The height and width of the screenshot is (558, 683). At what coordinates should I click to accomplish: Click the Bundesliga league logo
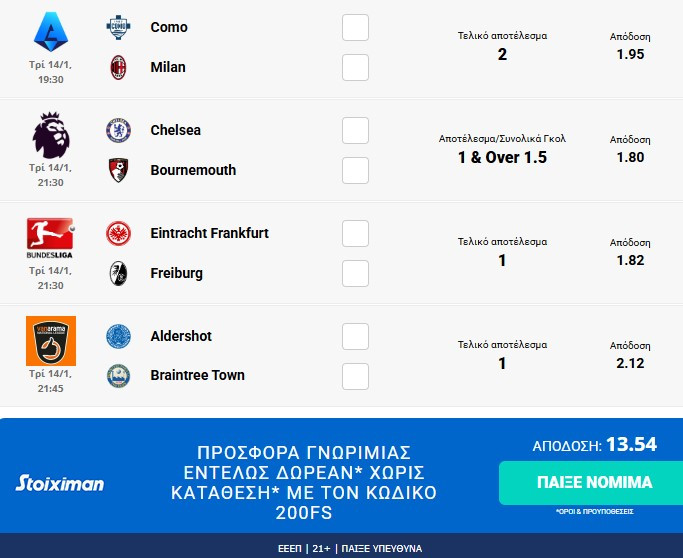coord(51,237)
